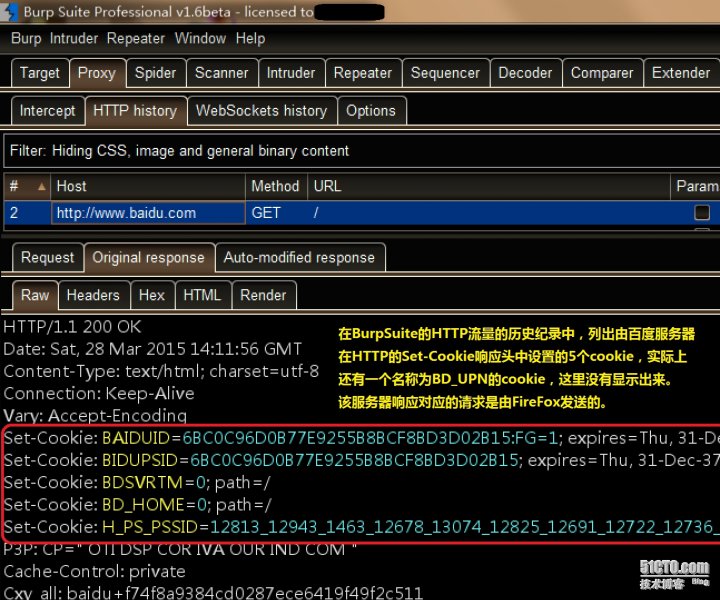Image resolution: width=720 pixels, height=600 pixels.
Task: Sort history by Params column
Action: coord(695,186)
